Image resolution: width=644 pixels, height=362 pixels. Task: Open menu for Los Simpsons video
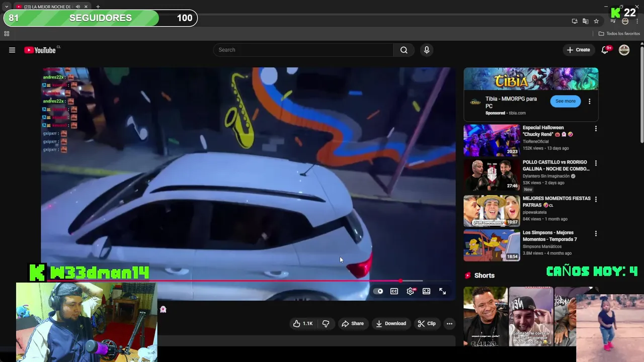click(596, 234)
